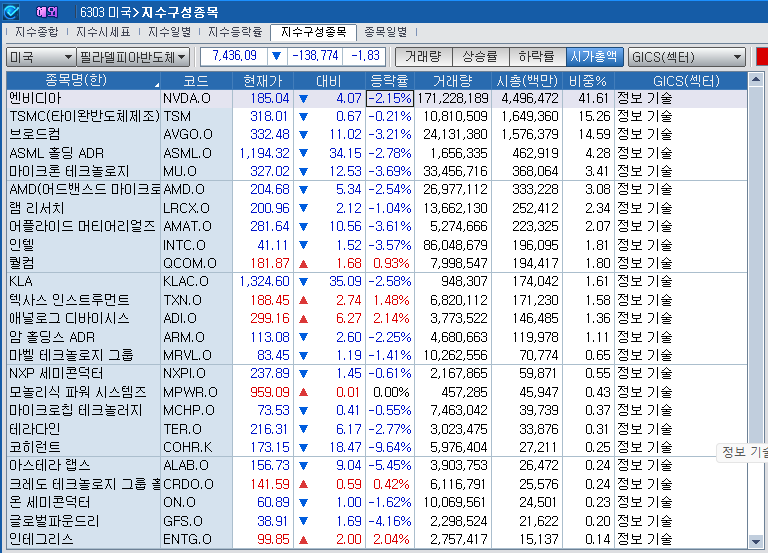Sort by 거래량 button
The image size is (768, 553).
click(x=424, y=57)
